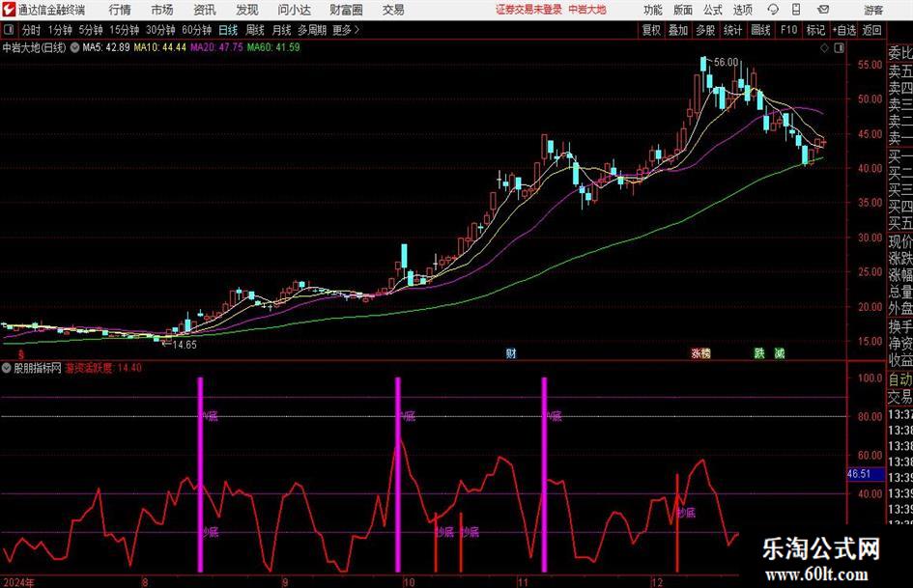Switch to the 30分钟 period tab
913x588 pixels.
[160, 30]
